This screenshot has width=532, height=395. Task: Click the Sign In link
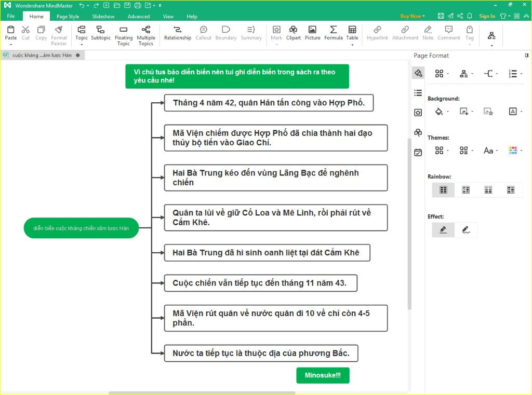(x=487, y=16)
